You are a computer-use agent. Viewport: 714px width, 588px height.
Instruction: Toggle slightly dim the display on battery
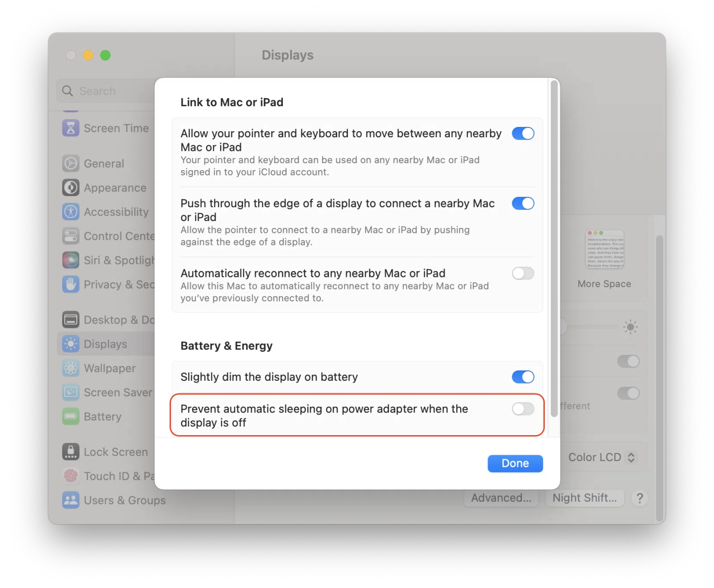[523, 377]
